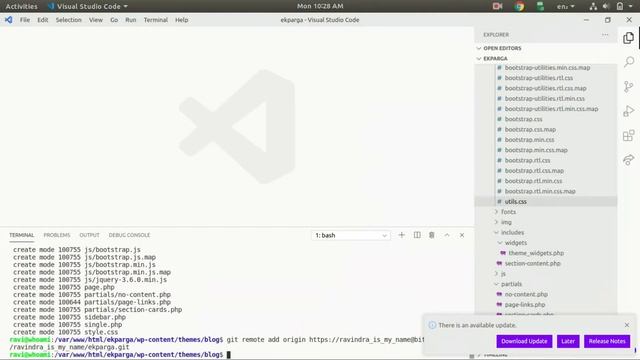
Task: Split the terminal pane
Action: tap(417, 235)
